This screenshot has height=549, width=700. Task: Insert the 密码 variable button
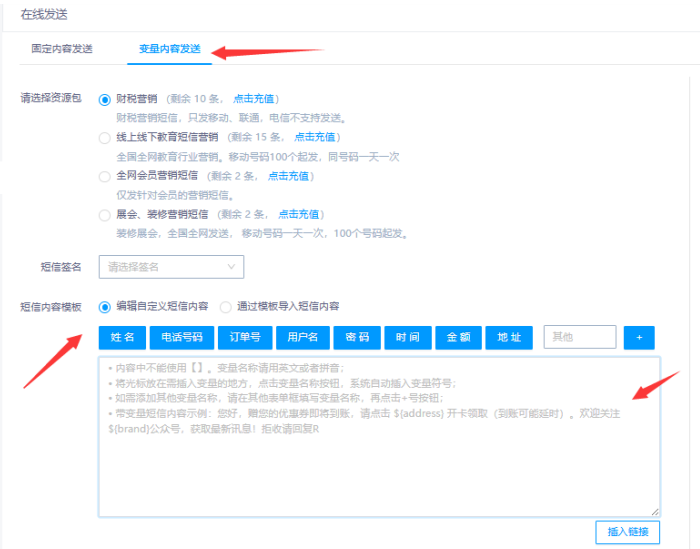point(357,338)
